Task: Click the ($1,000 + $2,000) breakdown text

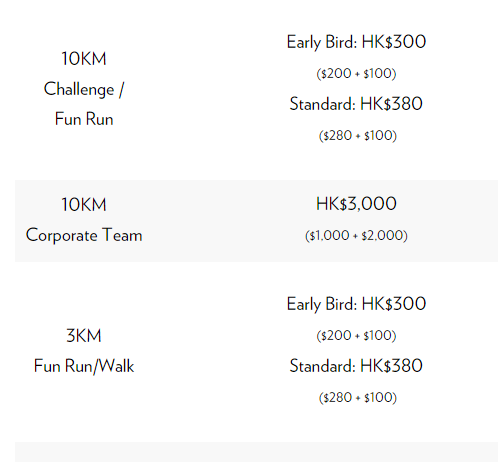Action: coord(356,235)
